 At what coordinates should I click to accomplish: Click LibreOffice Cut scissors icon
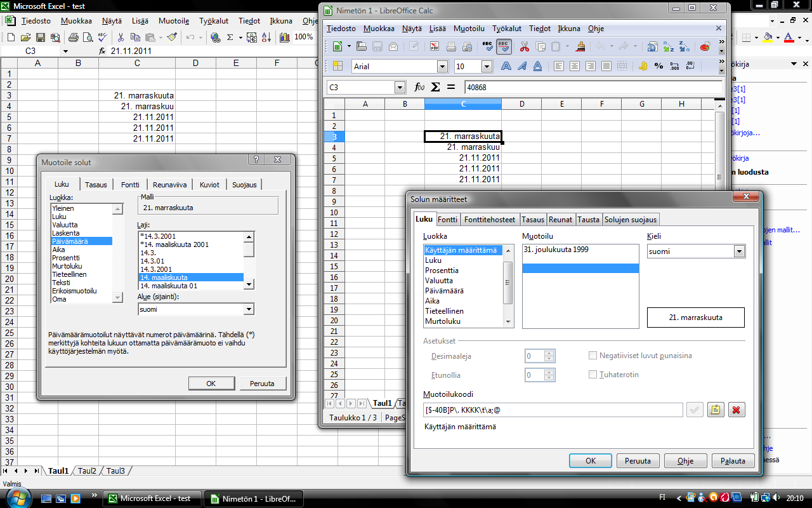point(525,46)
